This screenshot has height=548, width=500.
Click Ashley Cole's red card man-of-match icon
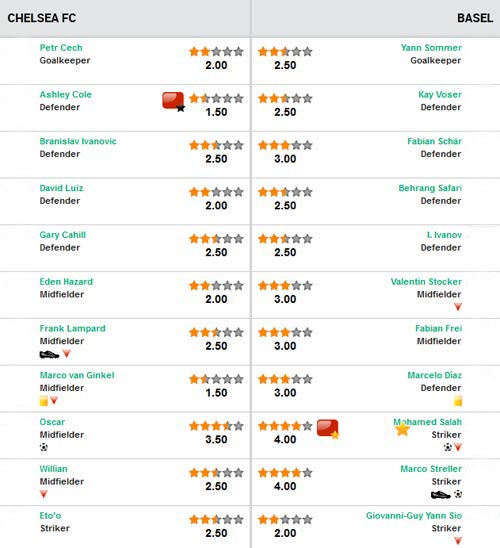173,101
